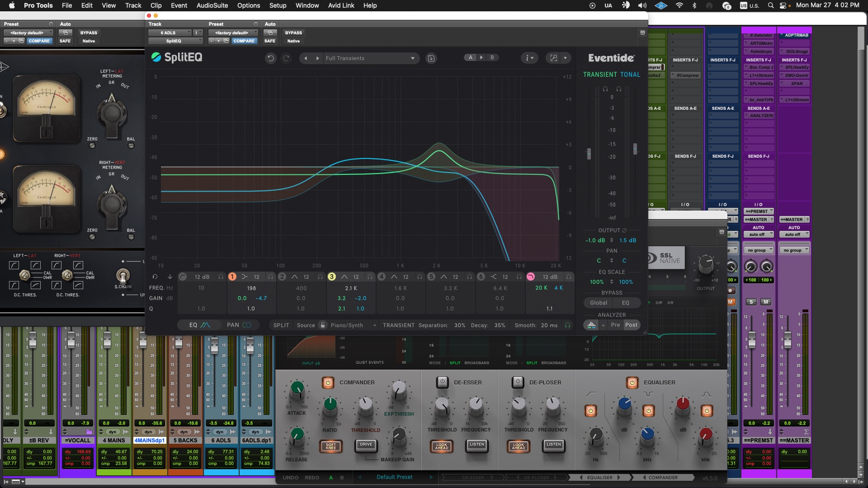Click BYPASS in the SplitEQ header

(x=293, y=33)
